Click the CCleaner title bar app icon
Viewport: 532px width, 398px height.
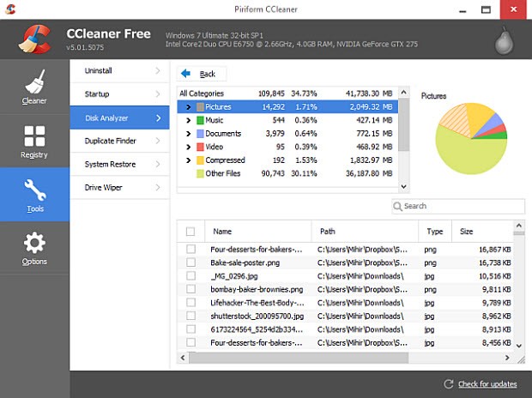click(10, 9)
